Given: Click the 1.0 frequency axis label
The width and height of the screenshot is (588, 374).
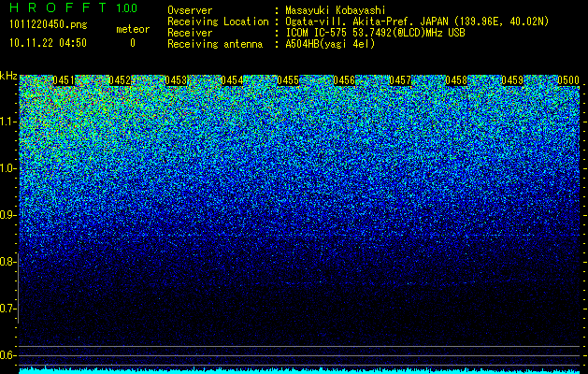Looking at the screenshot, I should tap(8, 168).
